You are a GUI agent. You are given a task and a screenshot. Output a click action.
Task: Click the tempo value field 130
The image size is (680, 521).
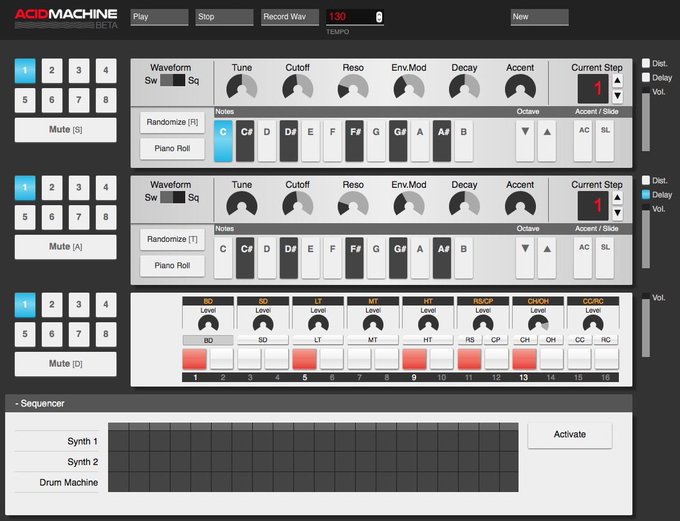[x=350, y=17]
